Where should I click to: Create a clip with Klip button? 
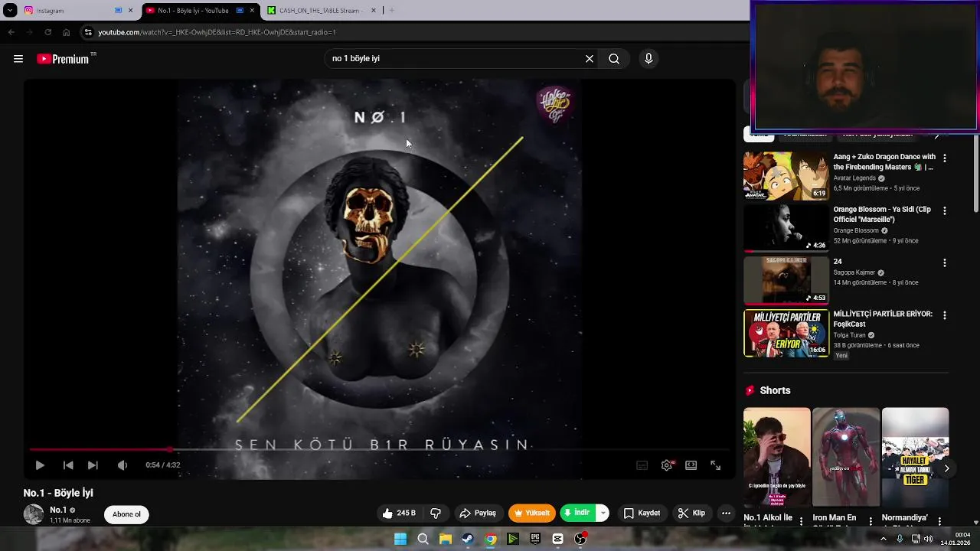pos(691,514)
